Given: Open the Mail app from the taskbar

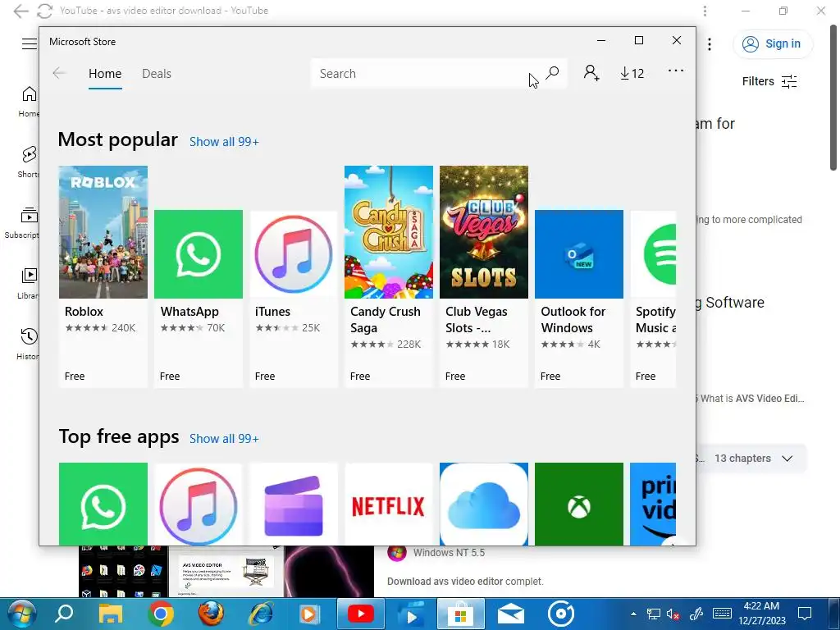Looking at the screenshot, I should click(x=511, y=614).
